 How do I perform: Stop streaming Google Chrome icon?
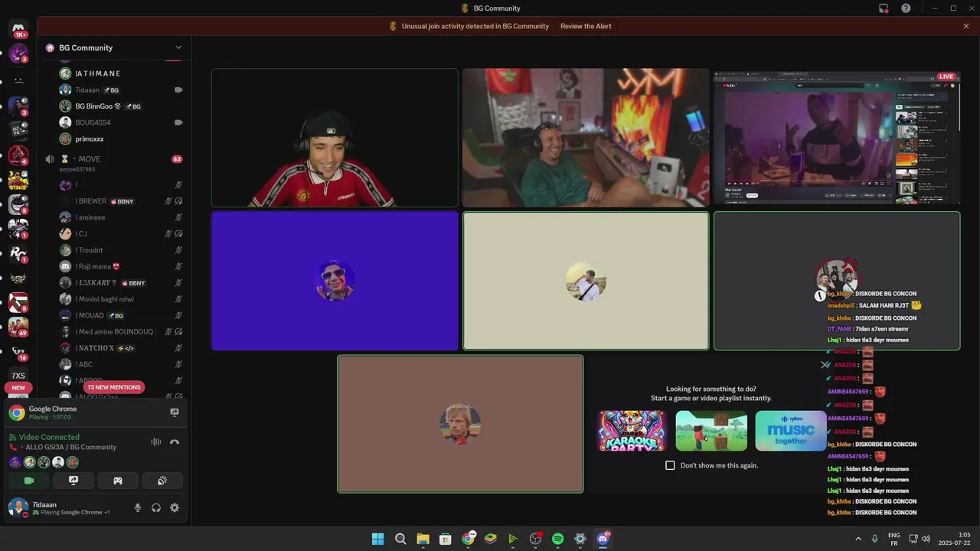tap(175, 412)
